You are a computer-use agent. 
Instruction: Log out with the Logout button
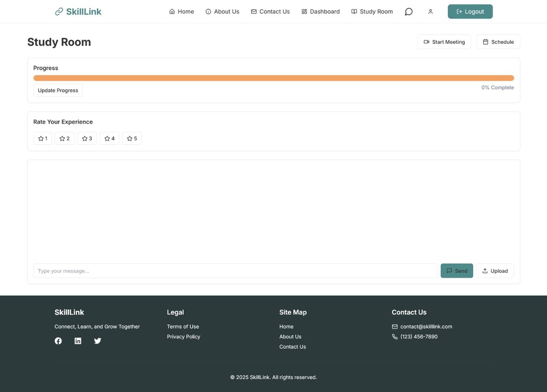click(x=470, y=12)
